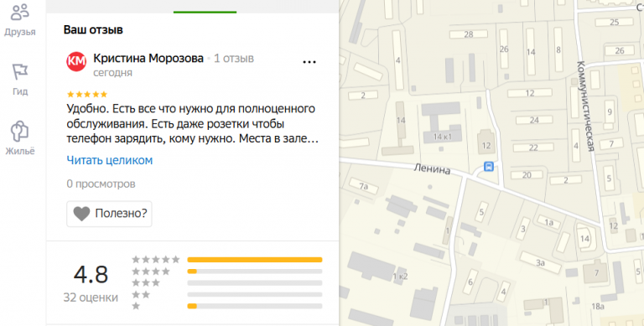
Task: Open the Жильё sidebar icon
Action: 20,131
